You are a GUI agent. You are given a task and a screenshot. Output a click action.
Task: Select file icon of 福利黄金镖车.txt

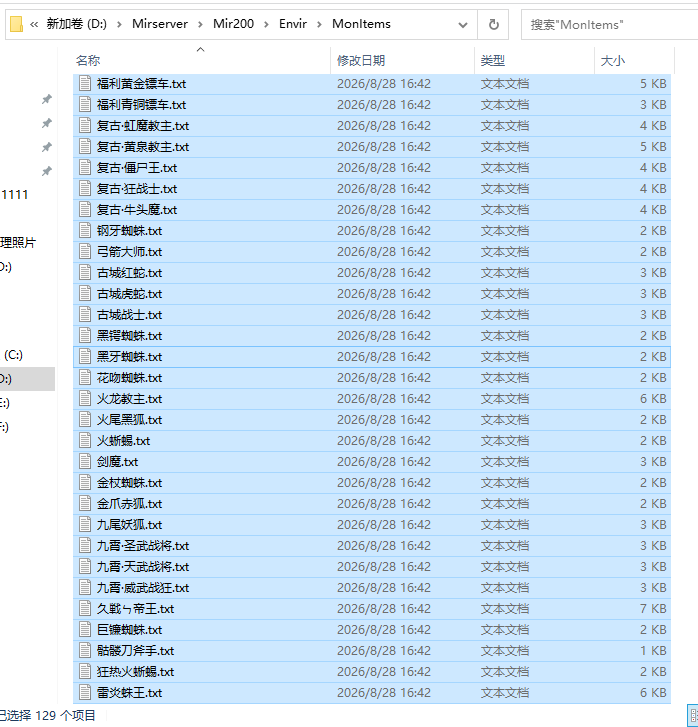click(x=85, y=83)
